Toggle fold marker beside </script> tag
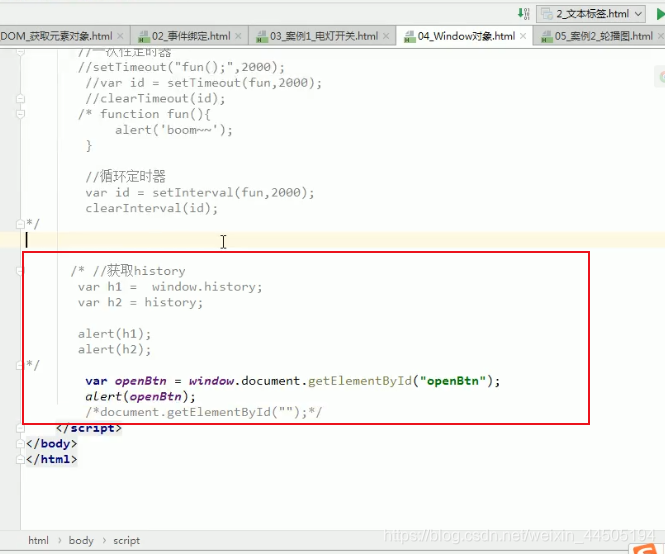This screenshot has width=665, height=554. tap(20, 428)
